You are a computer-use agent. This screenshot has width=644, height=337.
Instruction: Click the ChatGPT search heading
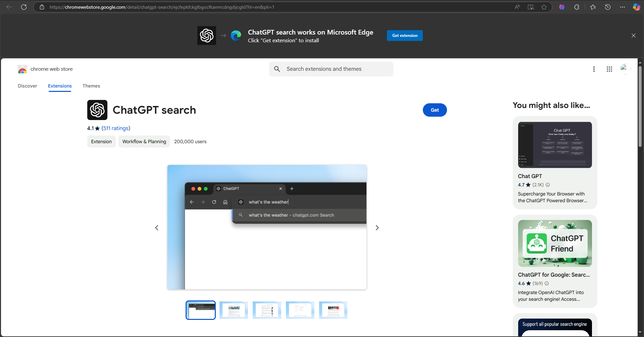[x=154, y=110]
